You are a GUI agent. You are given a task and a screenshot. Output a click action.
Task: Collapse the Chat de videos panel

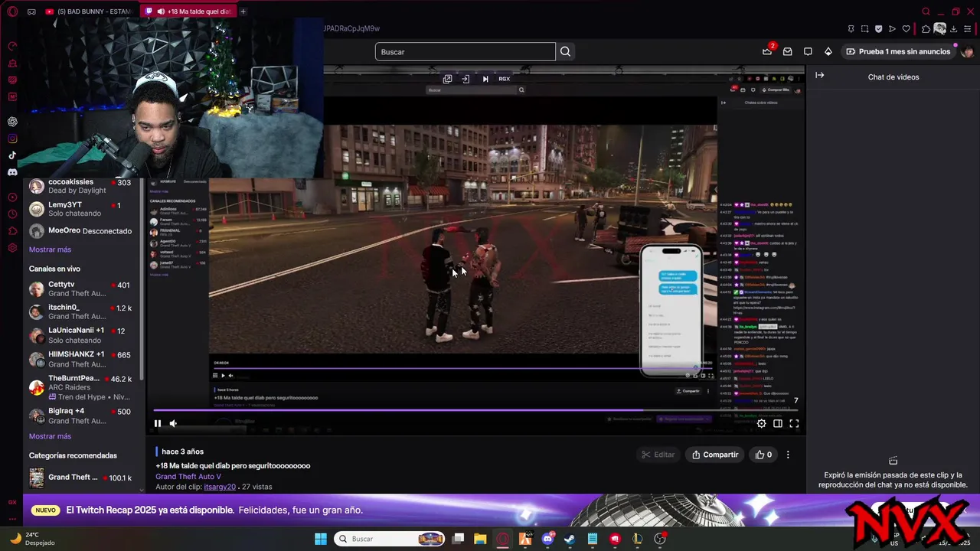coord(819,75)
